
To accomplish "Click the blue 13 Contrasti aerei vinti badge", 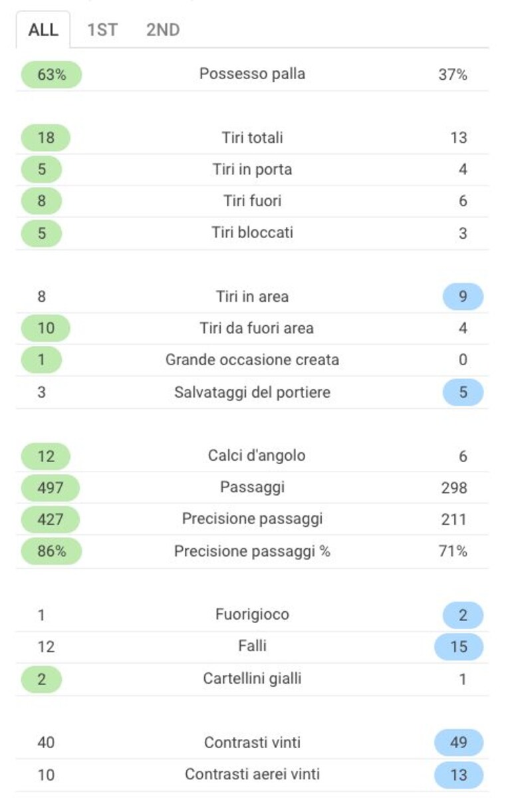I will [459, 775].
